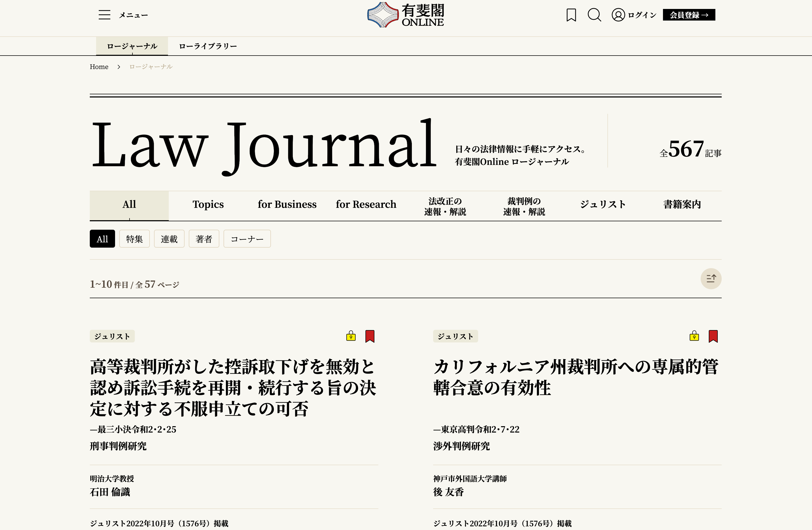This screenshot has width=812, height=530.
Task: Choose the 書籍案内 category
Action: pos(682,204)
